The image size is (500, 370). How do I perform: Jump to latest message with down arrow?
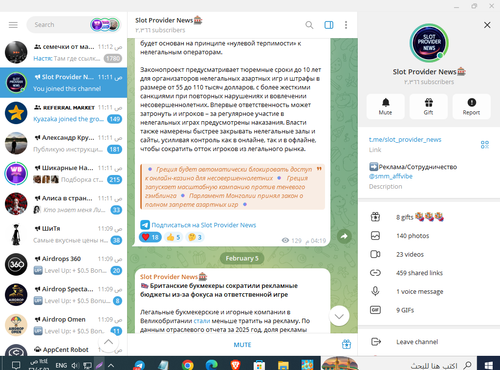click(x=339, y=316)
